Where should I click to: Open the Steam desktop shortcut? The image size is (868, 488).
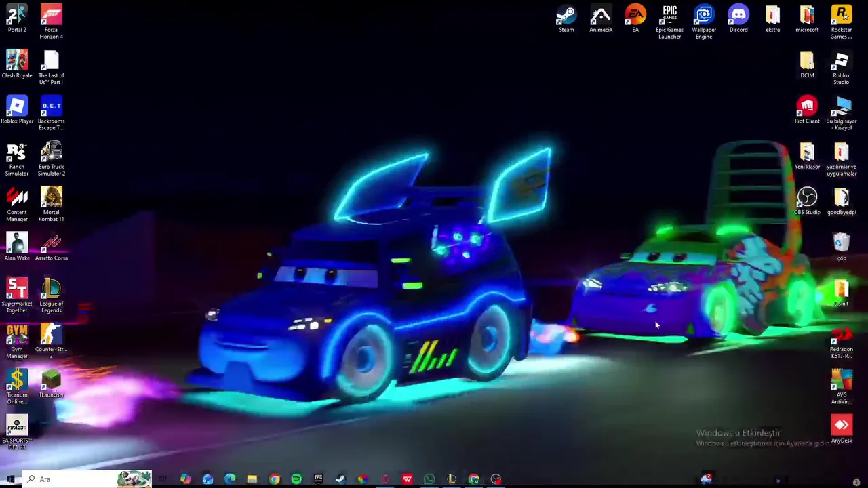tap(566, 18)
